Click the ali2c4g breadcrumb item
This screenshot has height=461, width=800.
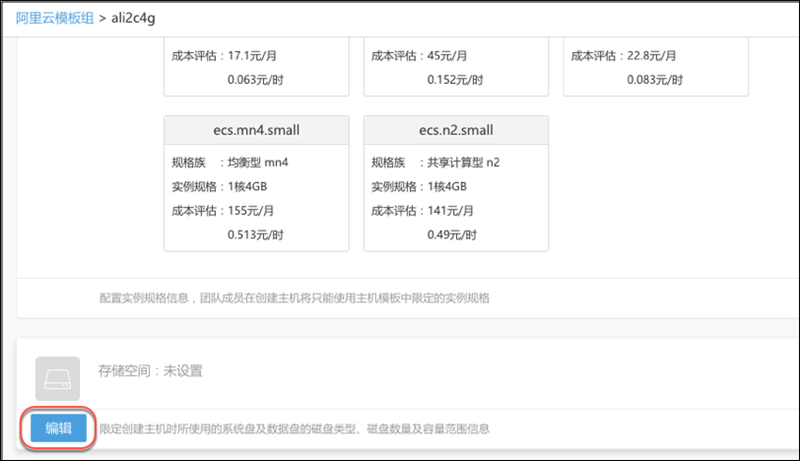tap(134, 18)
